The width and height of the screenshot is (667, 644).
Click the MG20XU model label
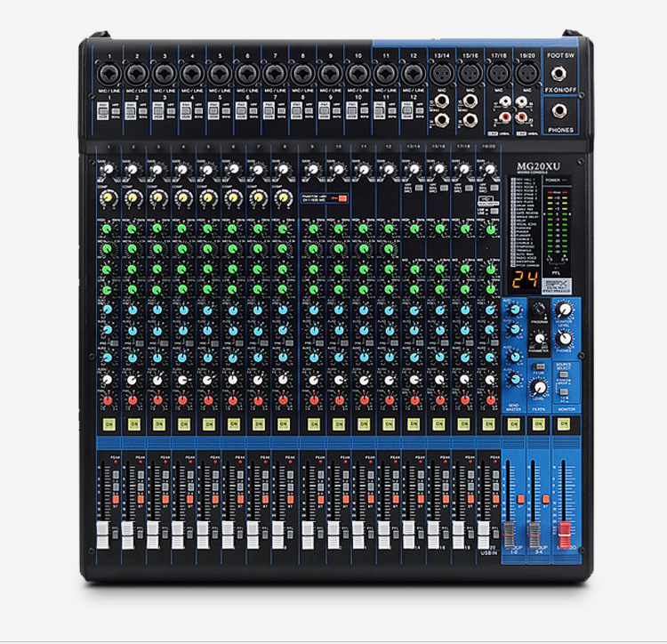pyautogui.click(x=538, y=166)
